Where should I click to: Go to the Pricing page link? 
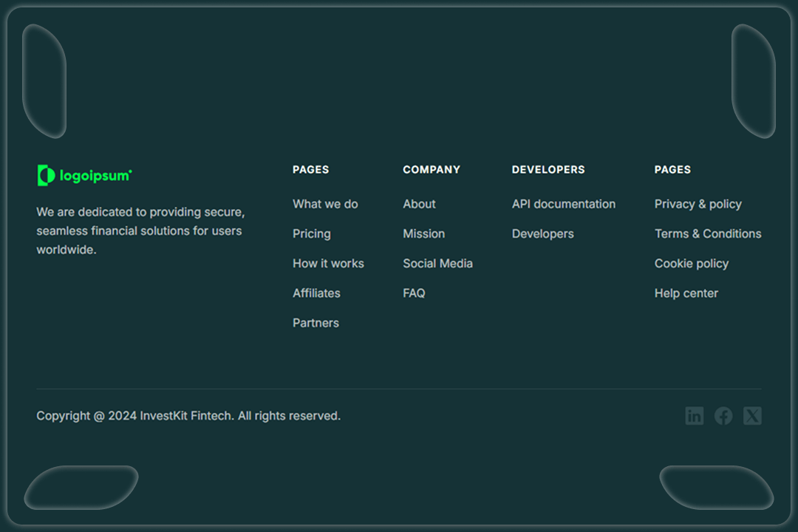[312, 233]
